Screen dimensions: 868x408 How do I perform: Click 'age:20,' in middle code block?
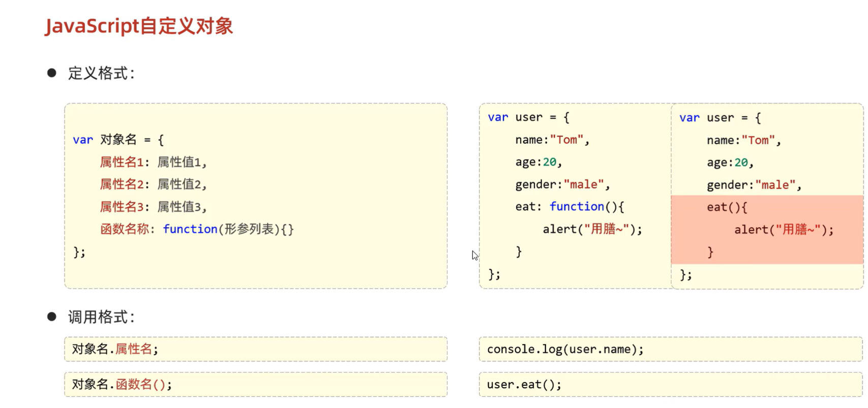pos(538,162)
